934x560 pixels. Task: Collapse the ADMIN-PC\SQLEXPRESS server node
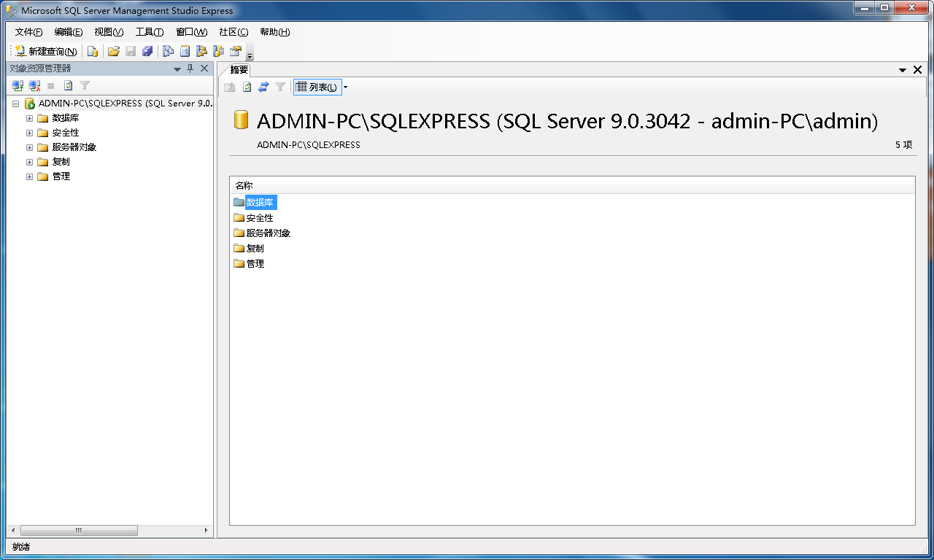point(15,103)
